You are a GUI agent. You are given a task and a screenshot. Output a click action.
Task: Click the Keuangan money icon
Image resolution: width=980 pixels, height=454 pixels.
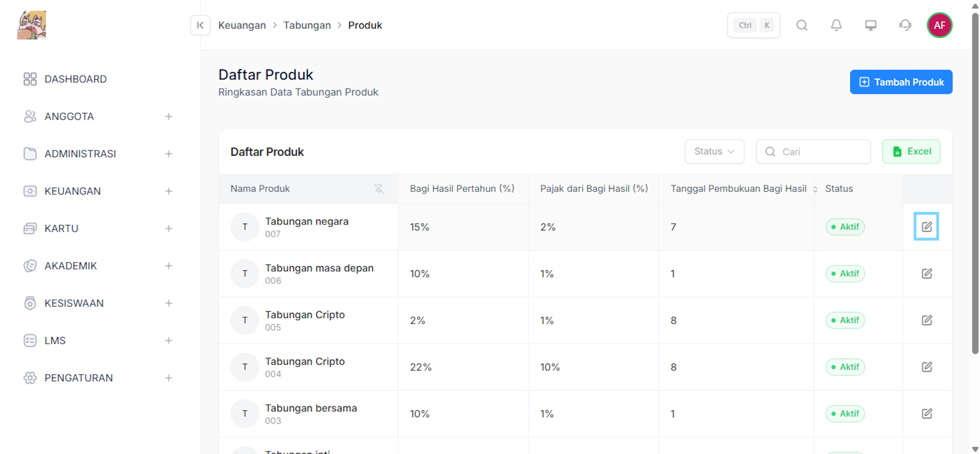pos(30,191)
